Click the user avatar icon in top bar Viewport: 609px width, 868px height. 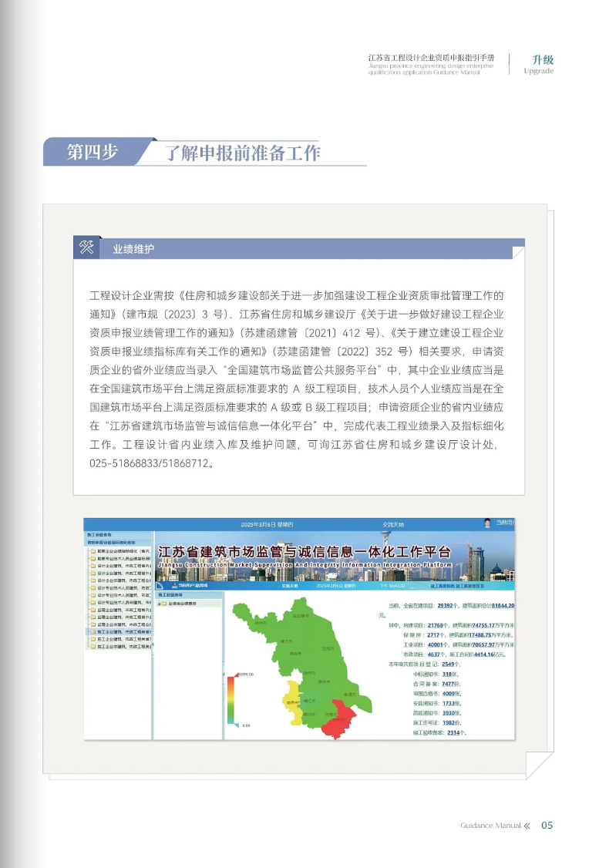pos(487,523)
